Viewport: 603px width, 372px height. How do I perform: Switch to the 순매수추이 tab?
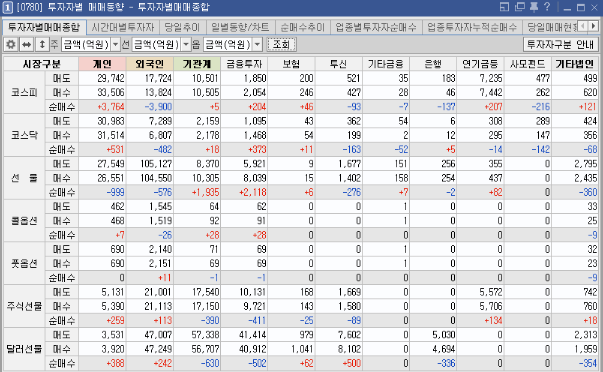click(x=303, y=27)
